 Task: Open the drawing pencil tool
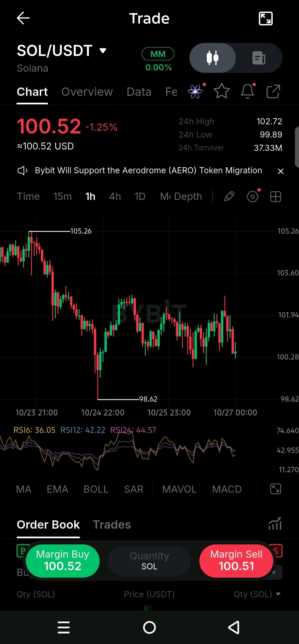click(229, 197)
